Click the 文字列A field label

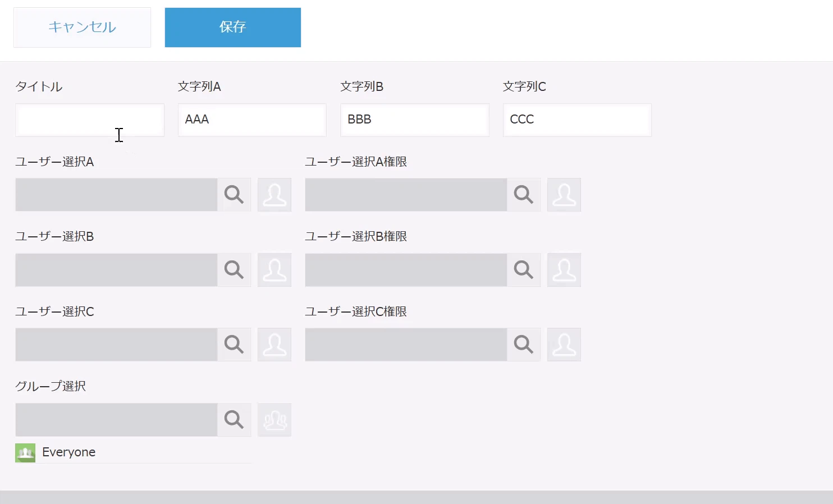pyautogui.click(x=199, y=86)
